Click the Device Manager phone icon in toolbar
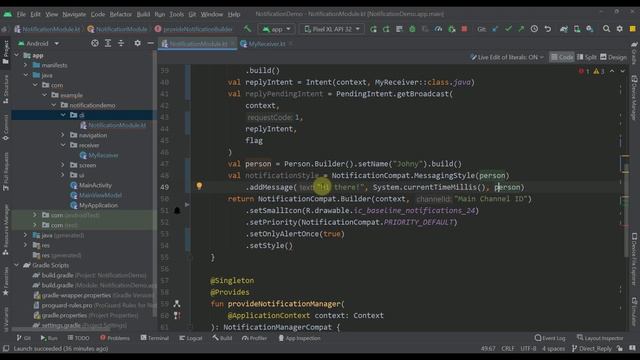The height and width of the screenshot is (360, 640). pyautogui.click(x=577, y=29)
